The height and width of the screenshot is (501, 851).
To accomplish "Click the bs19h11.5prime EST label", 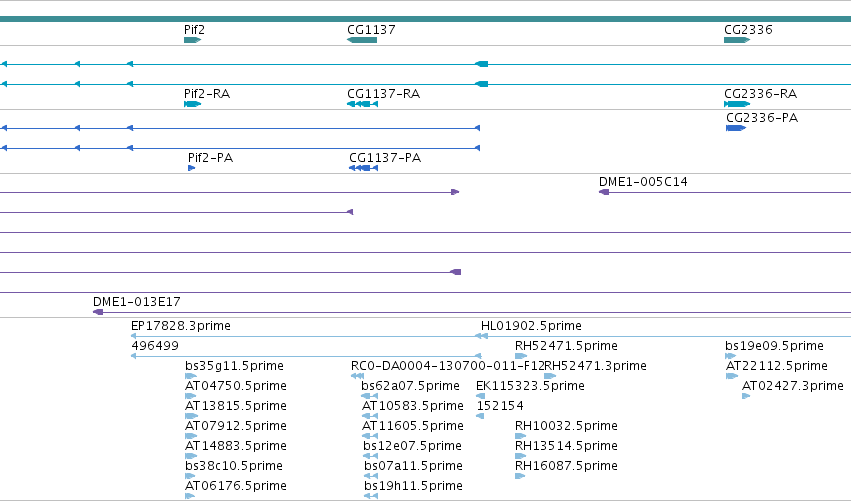I will coord(414,486).
